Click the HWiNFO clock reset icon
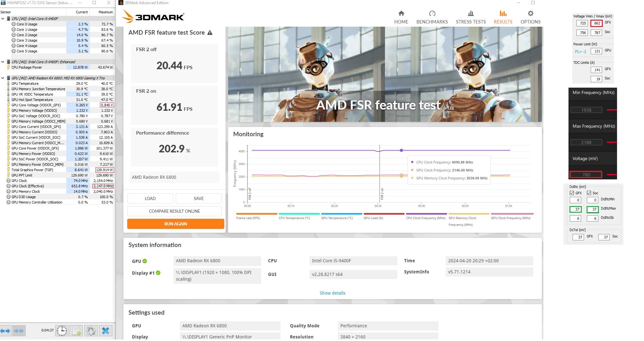This screenshot has height=341, width=644. pos(62,331)
